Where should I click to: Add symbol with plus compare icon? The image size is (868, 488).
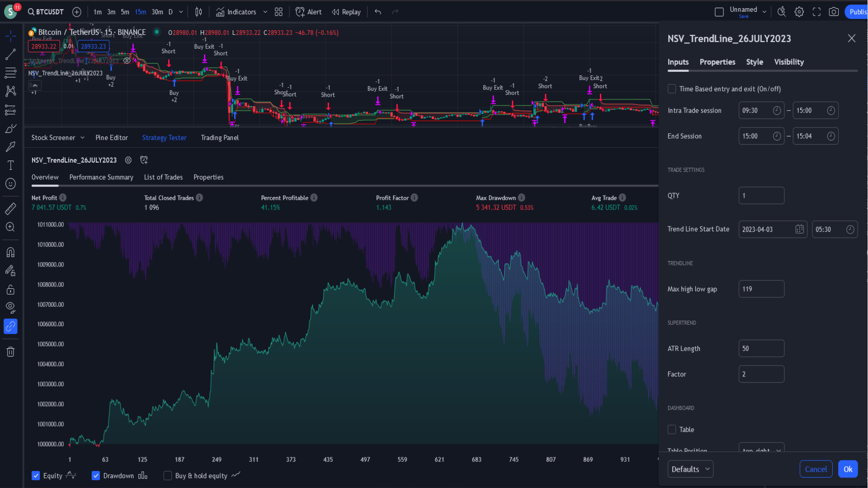[77, 12]
